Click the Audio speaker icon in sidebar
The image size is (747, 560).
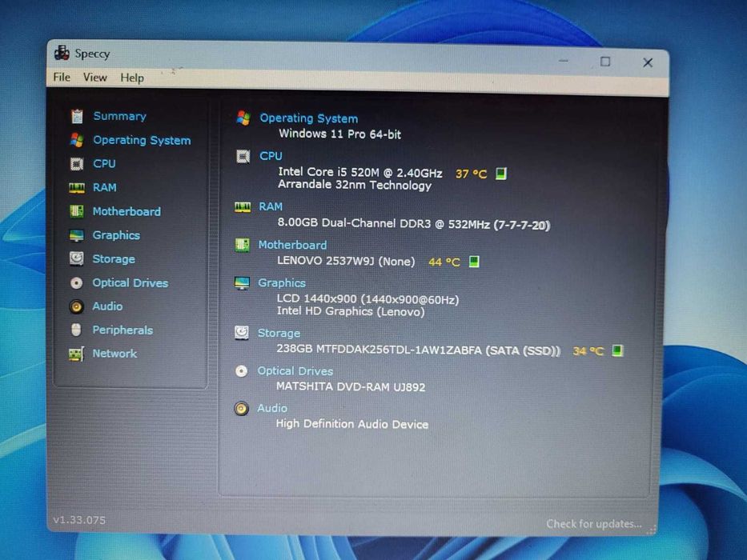76,306
